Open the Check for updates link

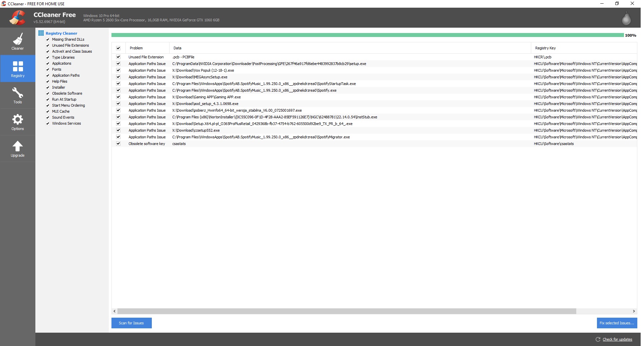coord(617,339)
